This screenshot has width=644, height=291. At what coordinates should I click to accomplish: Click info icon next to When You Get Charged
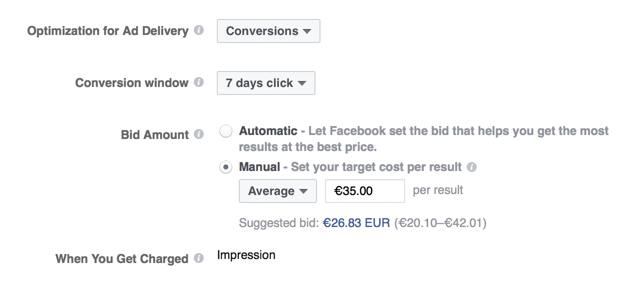[199, 258]
